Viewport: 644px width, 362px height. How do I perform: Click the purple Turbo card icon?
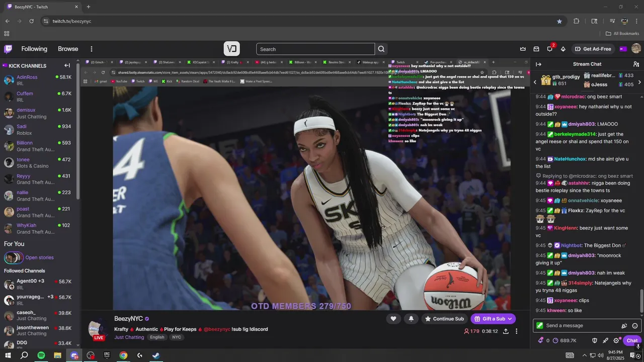pos(623,49)
